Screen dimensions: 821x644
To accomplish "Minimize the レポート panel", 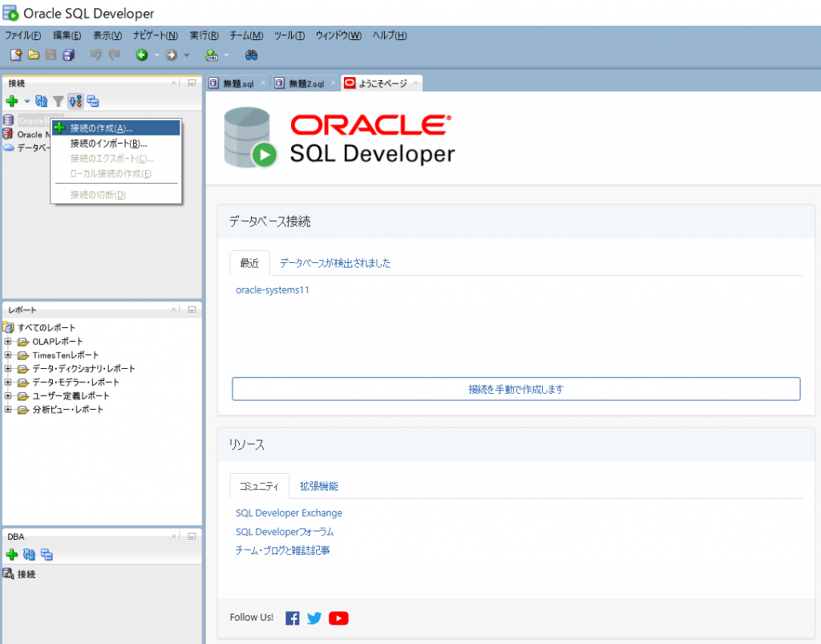I will tap(192, 310).
